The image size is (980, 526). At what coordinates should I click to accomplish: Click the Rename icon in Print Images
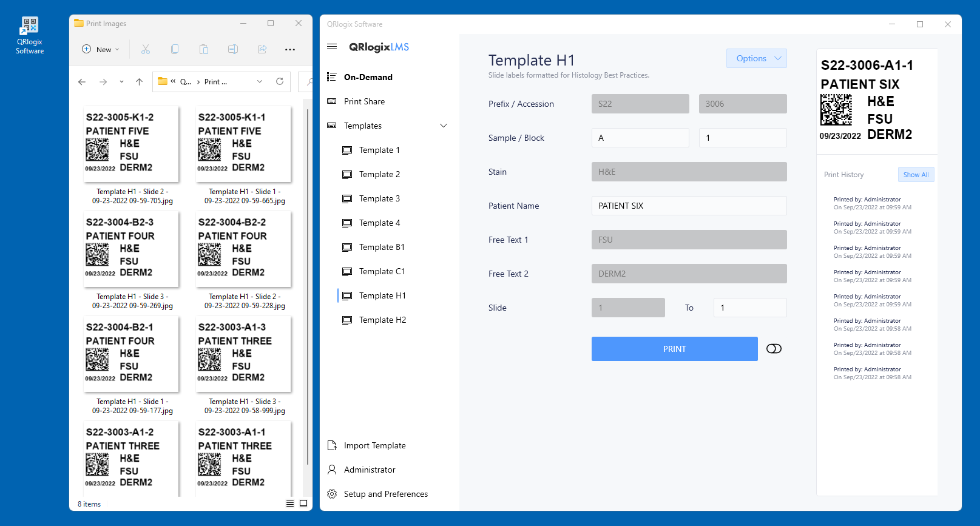coord(233,50)
